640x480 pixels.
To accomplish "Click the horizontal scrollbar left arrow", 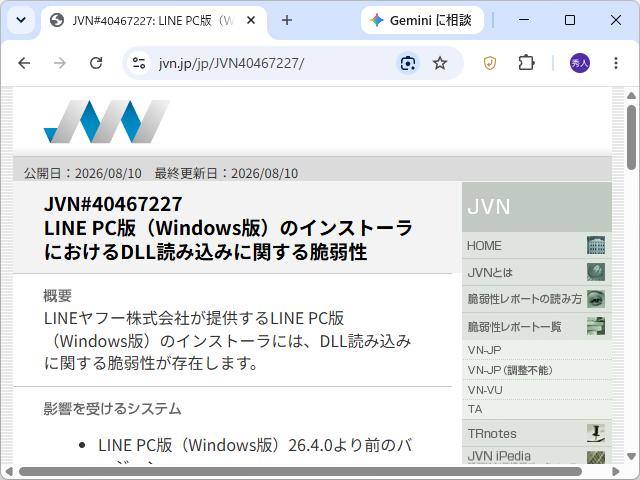I will pyautogui.click(x=9, y=472).
